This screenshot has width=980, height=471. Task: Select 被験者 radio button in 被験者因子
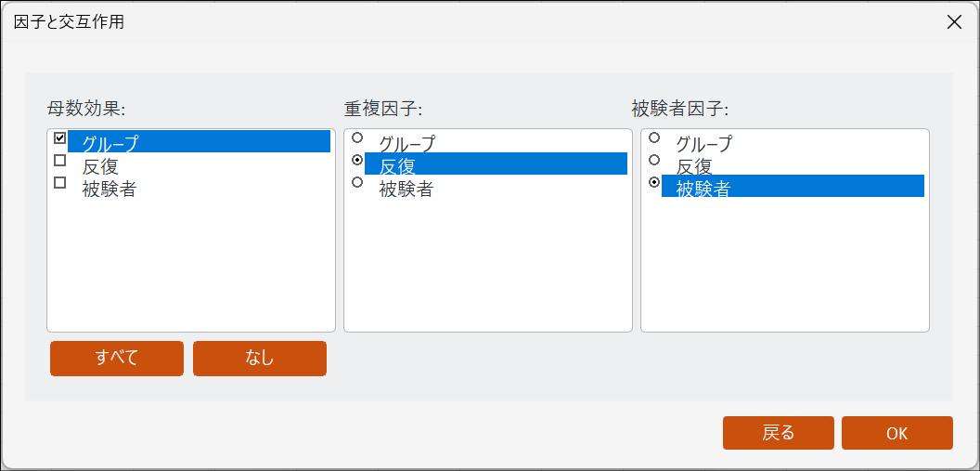click(x=654, y=183)
